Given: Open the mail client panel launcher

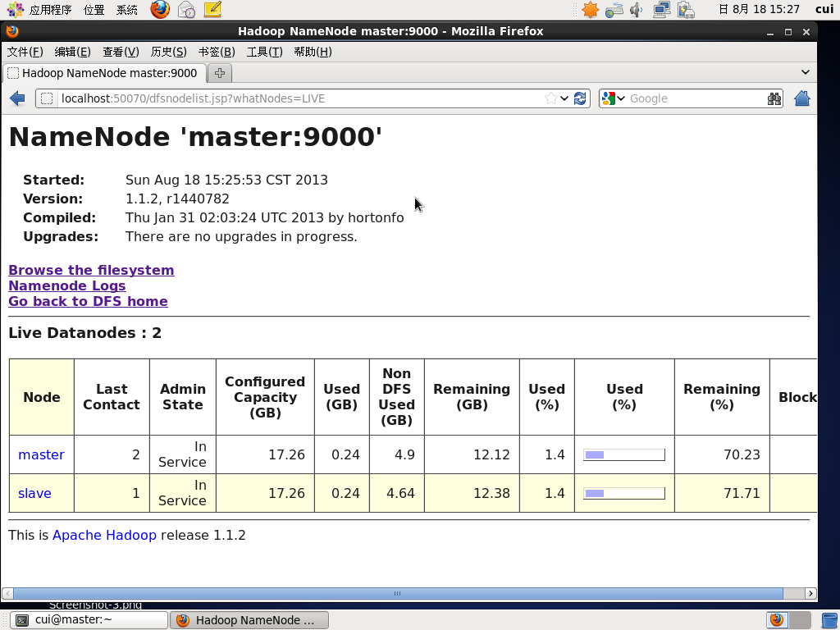Looking at the screenshot, I should point(186,9).
